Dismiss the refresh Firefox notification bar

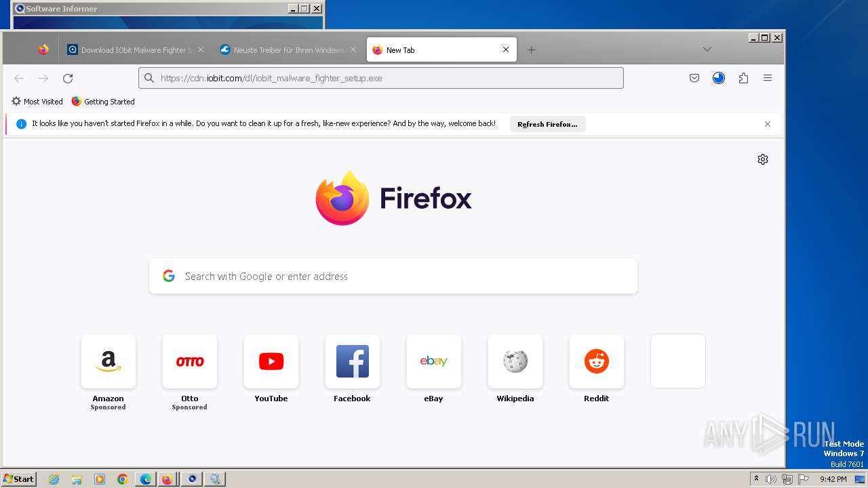[x=768, y=124]
